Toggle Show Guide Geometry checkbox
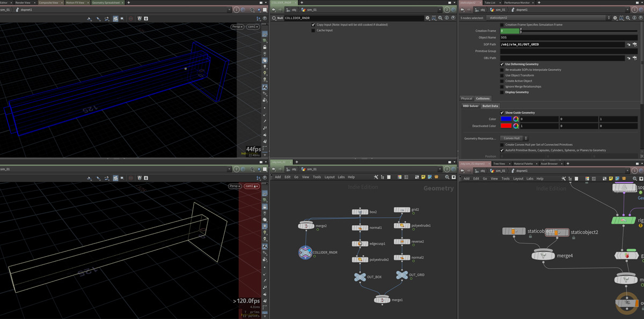 [x=502, y=113]
